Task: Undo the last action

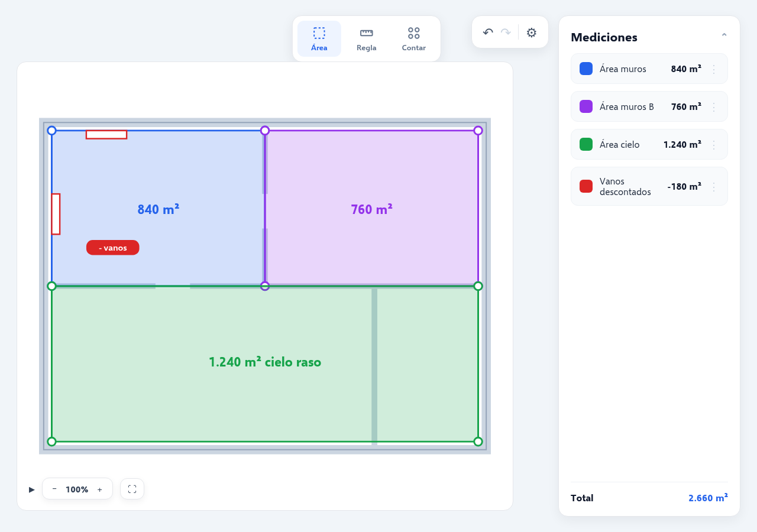Action: click(488, 33)
